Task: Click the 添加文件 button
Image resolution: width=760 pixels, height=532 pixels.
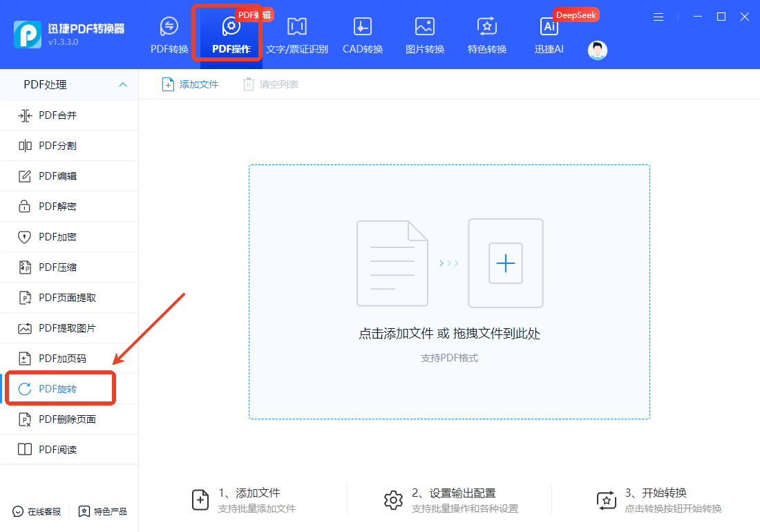Action: [x=190, y=85]
